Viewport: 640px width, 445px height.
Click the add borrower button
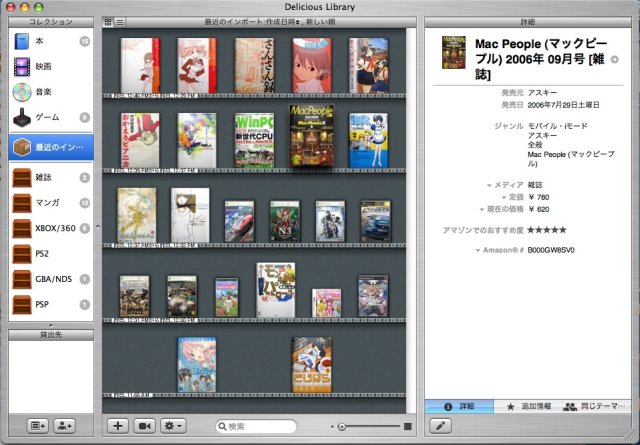(x=64, y=426)
